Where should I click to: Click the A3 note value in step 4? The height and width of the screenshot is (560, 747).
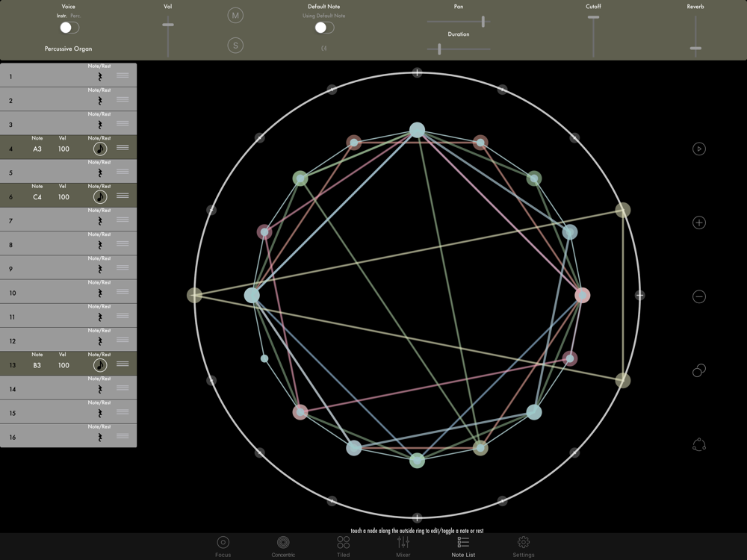[37, 149]
